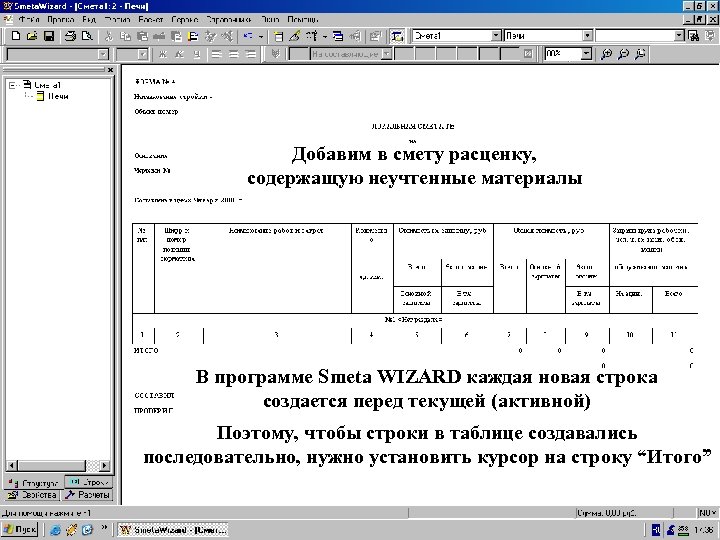This screenshot has width=720, height=540.
Task: Open the font size dropdown
Action: pyautogui.click(x=143, y=54)
